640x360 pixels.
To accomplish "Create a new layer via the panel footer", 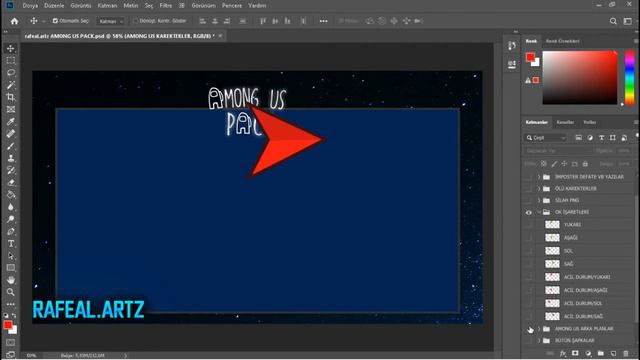I will tap(613, 353).
